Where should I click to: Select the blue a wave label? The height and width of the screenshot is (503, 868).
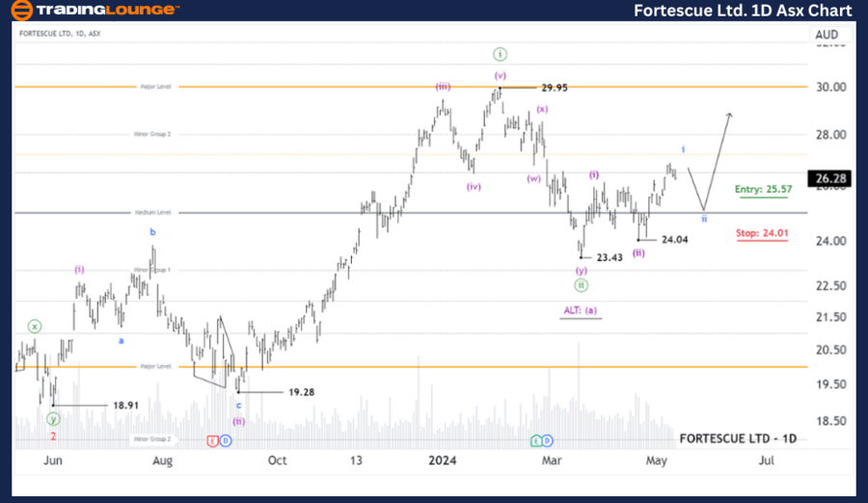[121, 341]
